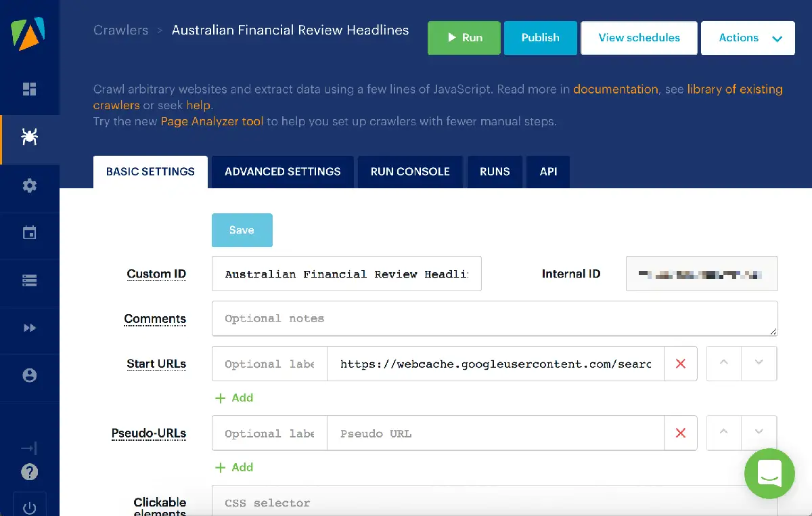The width and height of the screenshot is (812, 516).
Task: Click the Pseudo-URLs label
Action: click(x=149, y=433)
